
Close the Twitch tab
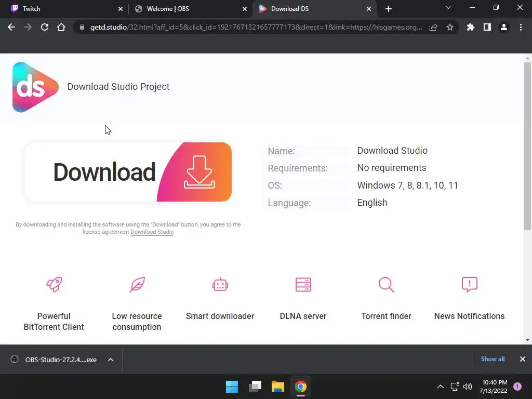[120, 9]
